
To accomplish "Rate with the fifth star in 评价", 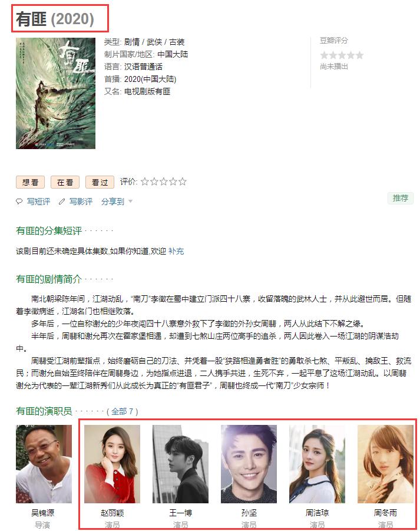I will [183, 182].
